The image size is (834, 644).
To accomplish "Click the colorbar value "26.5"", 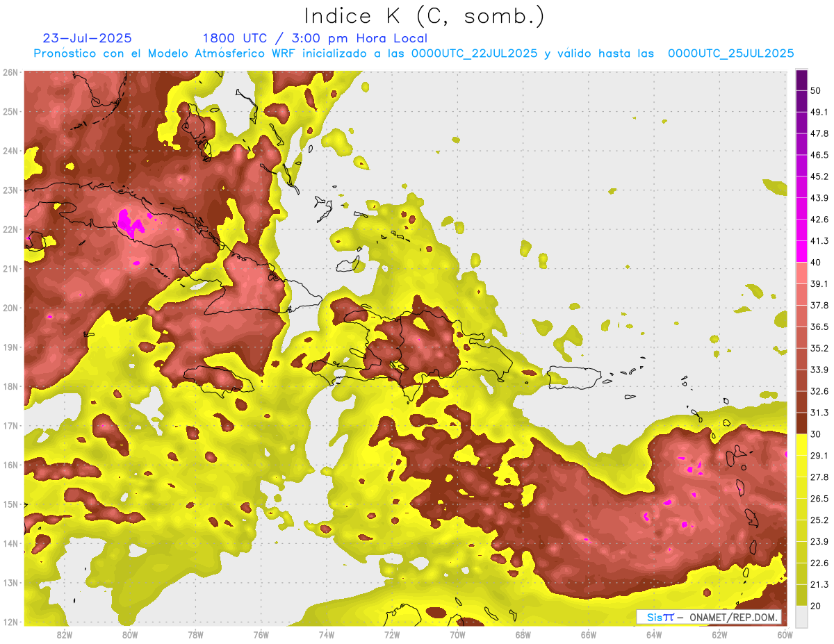I will [x=819, y=498].
